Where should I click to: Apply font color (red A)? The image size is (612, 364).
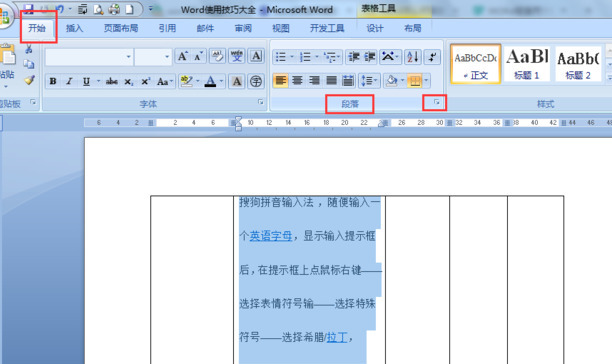tap(210, 81)
